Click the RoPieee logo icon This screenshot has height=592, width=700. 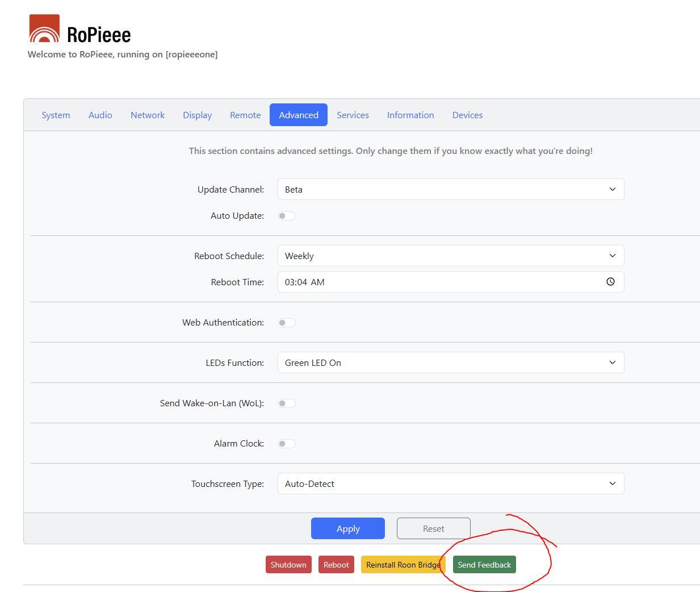pos(44,29)
